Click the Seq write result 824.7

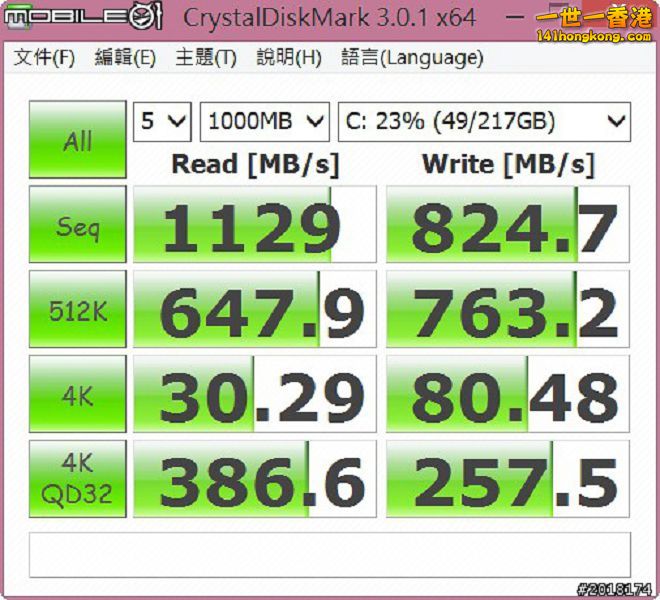508,224
